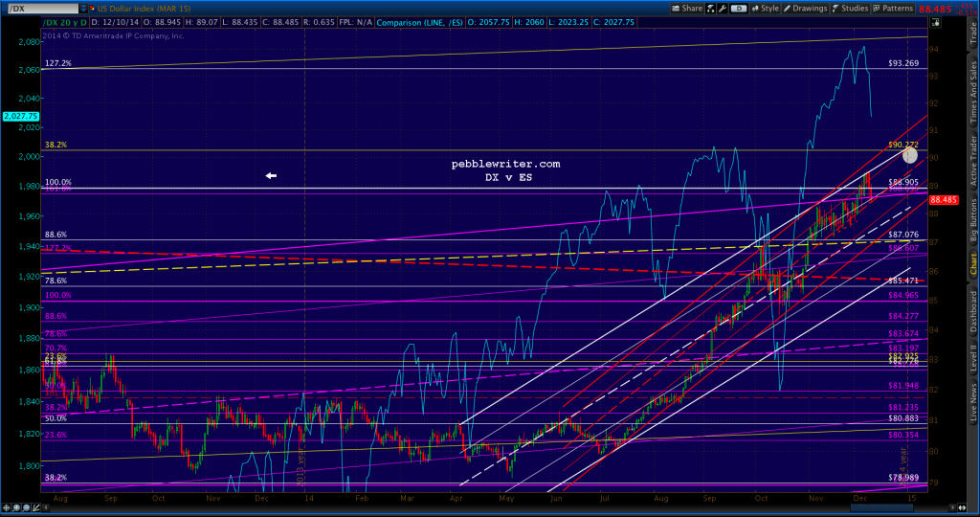This screenshot has height=517, width=980.
Task: Click the $93.269 Fibonacci level label
Action: click(x=903, y=63)
